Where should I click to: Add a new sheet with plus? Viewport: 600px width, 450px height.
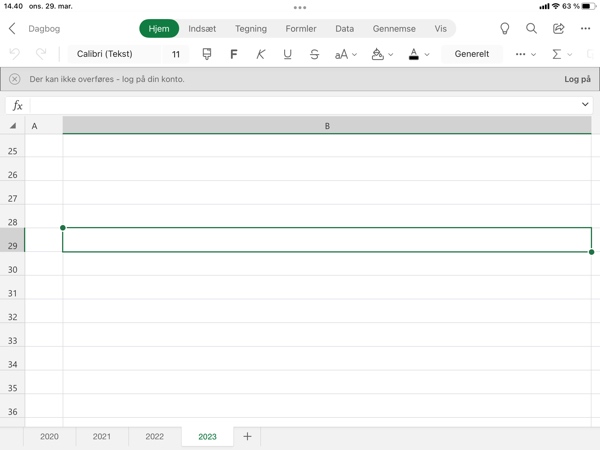click(248, 436)
